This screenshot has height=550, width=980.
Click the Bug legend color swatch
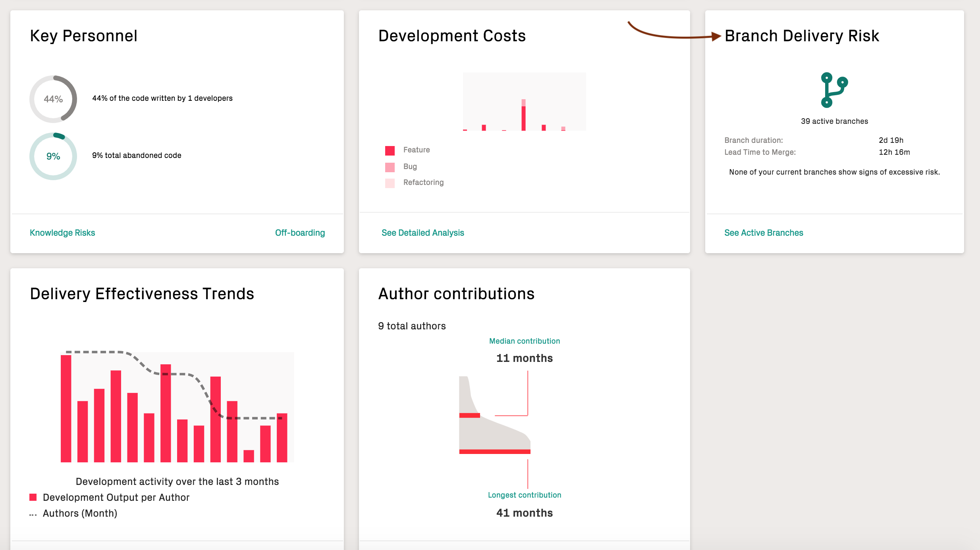point(390,167)
